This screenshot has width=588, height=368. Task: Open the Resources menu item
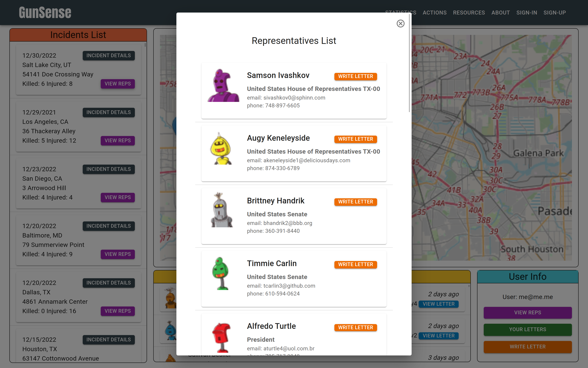point(469,13)
